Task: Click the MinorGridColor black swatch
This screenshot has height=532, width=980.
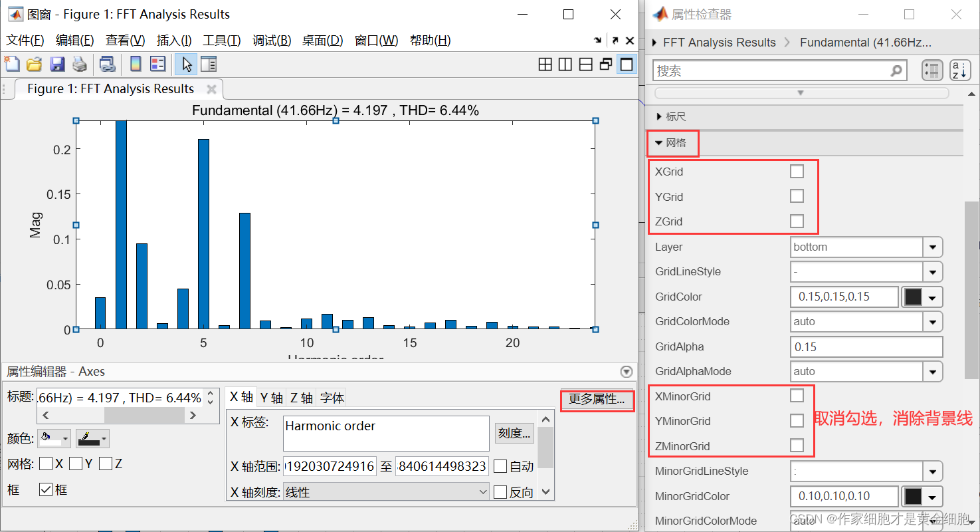Action: click(914, 496)
